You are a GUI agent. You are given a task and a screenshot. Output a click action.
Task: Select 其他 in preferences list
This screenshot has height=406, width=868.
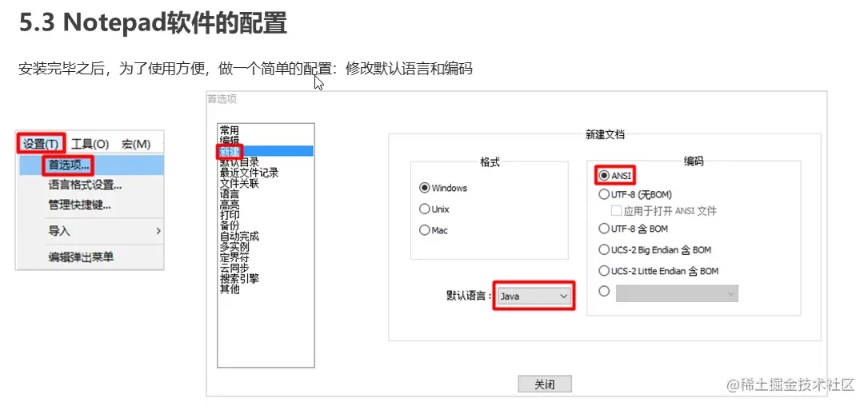click(x=230, y=289)
